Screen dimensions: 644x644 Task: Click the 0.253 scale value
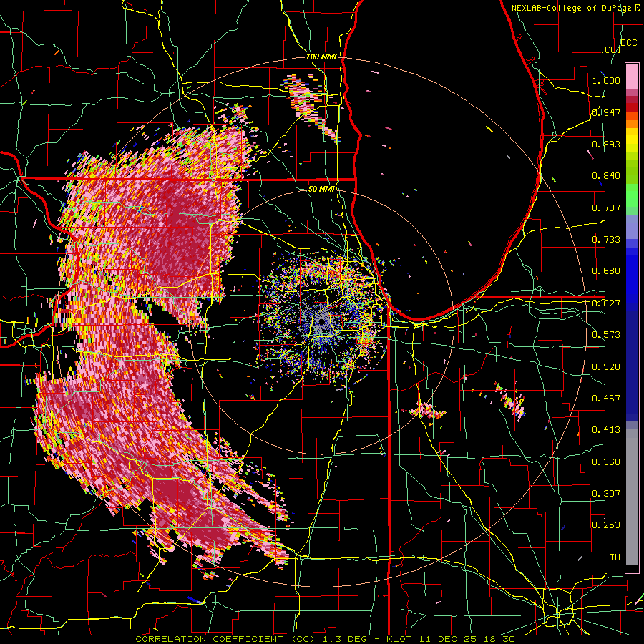[x=606, y=525]
